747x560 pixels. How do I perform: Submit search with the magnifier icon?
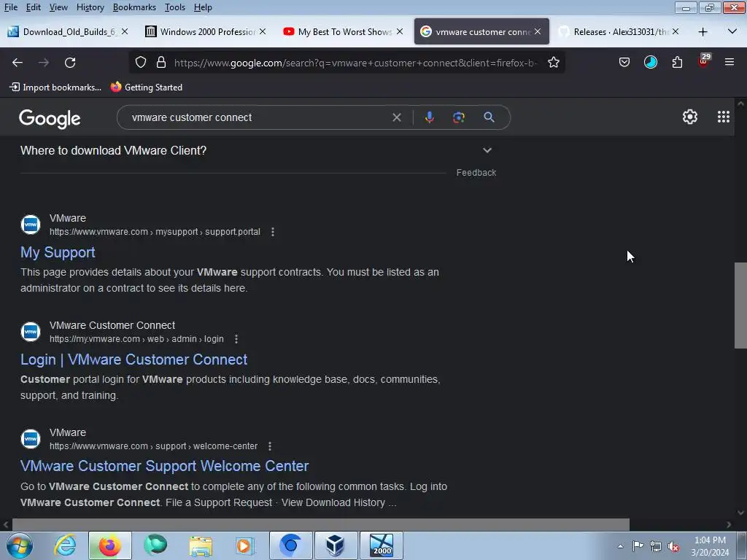[489, 117]
